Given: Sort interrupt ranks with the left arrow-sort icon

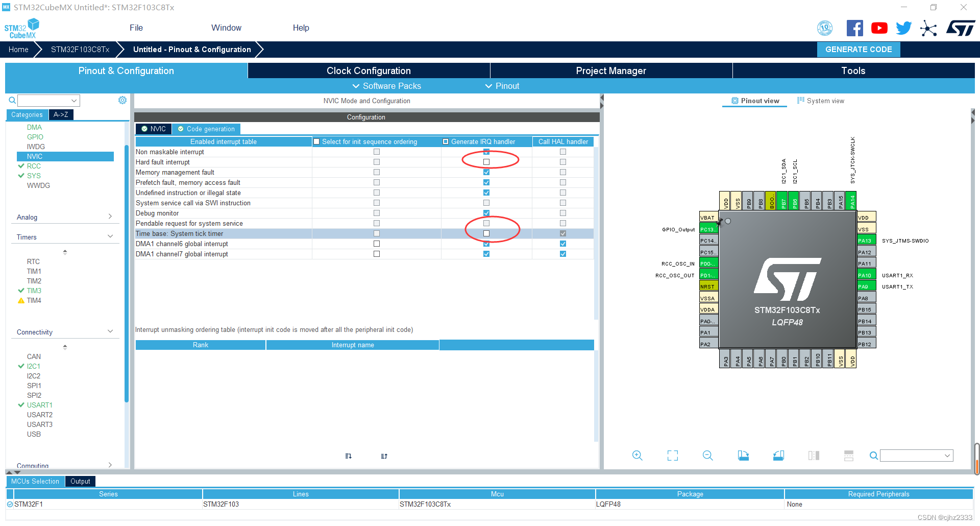Looking at the screenshot, I should click(348, 456).
